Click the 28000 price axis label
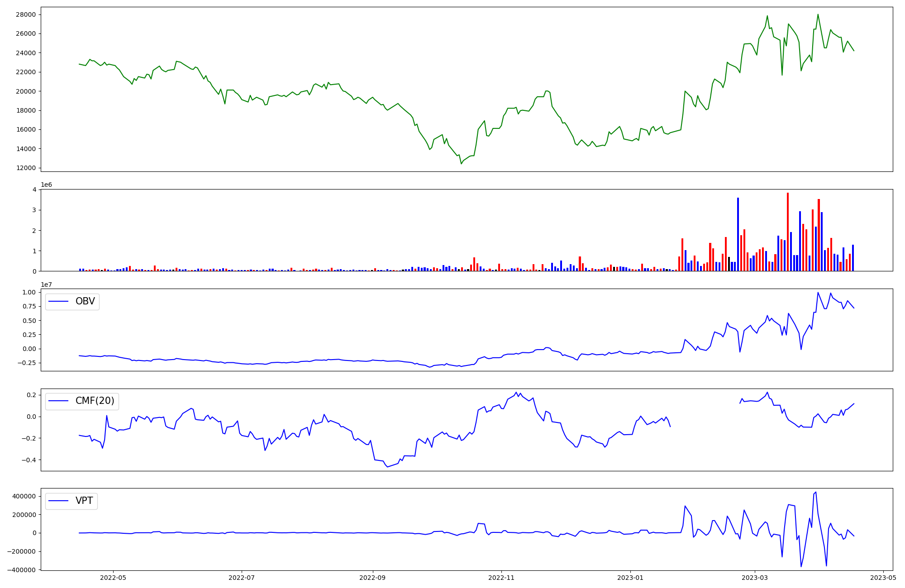The height and width of the screenshot is (588, 905). (26, 14)
